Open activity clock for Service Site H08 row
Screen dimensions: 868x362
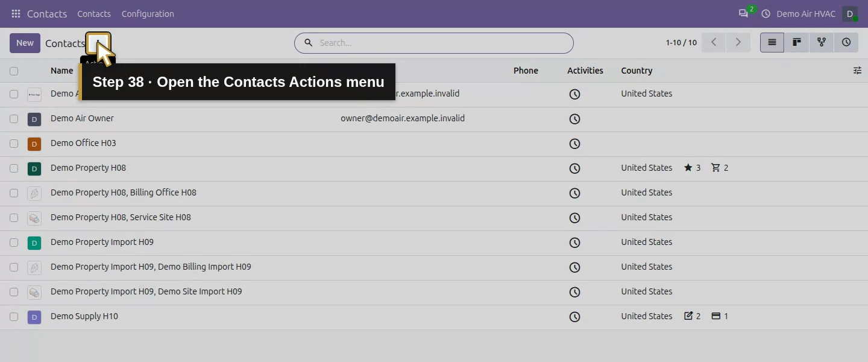[575, 218]
